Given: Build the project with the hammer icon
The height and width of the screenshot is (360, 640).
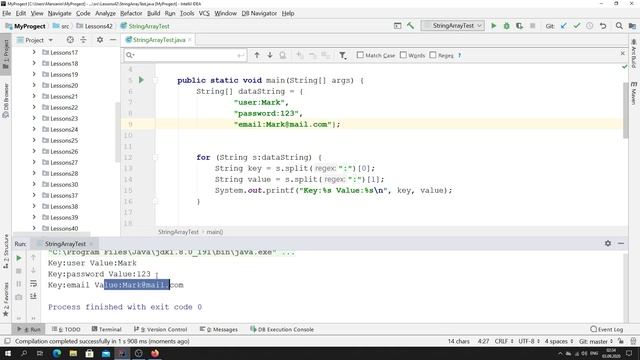Looking at the screenshot, I should 411,26.
